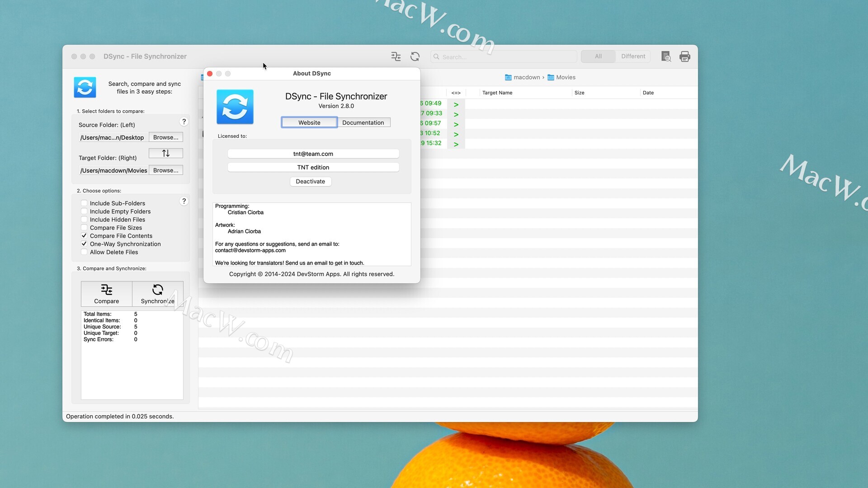Click the Target Folder path field

click(x=113, y=170)
